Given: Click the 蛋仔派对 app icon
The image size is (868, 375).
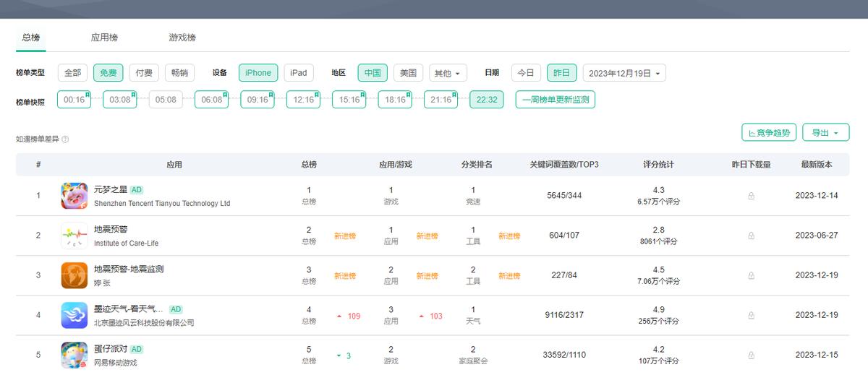Looking at the screenshot, I should (75, 355).
